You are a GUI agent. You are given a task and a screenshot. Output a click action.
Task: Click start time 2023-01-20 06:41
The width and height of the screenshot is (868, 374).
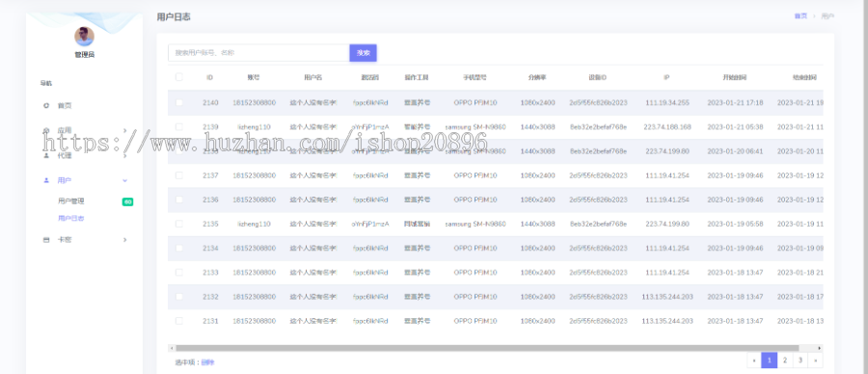coord(735,151)
